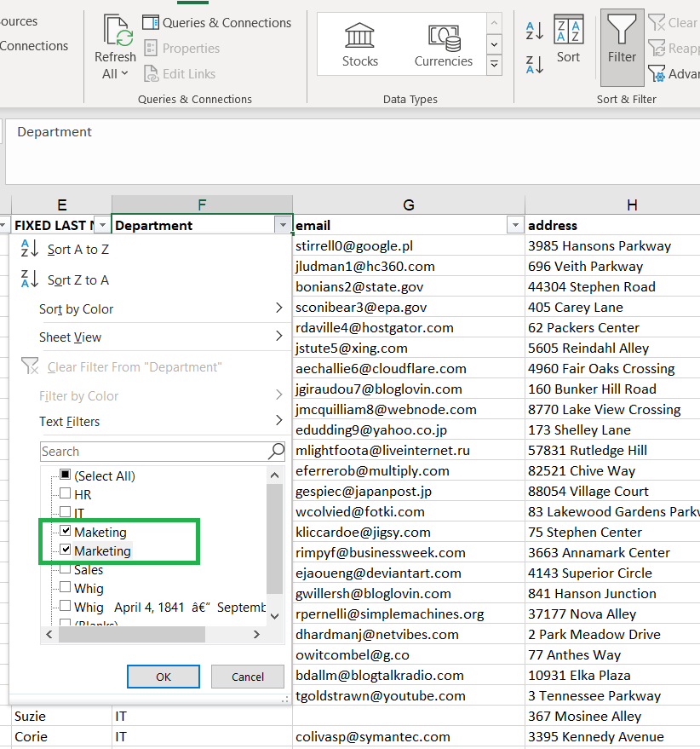This screenshot has width=700, height=749.
Task: Click the filter list horizontal scrollbar thumb
Action: pyautogui.click(x=132, y=634)
